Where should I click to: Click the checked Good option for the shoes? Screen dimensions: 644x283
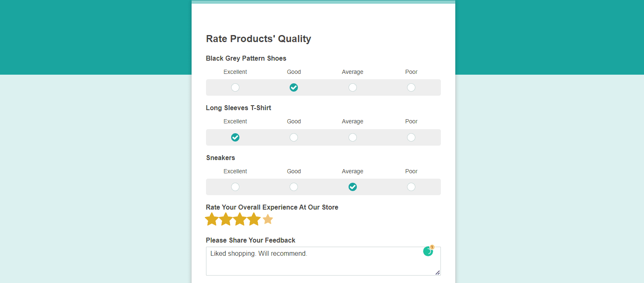294,87
